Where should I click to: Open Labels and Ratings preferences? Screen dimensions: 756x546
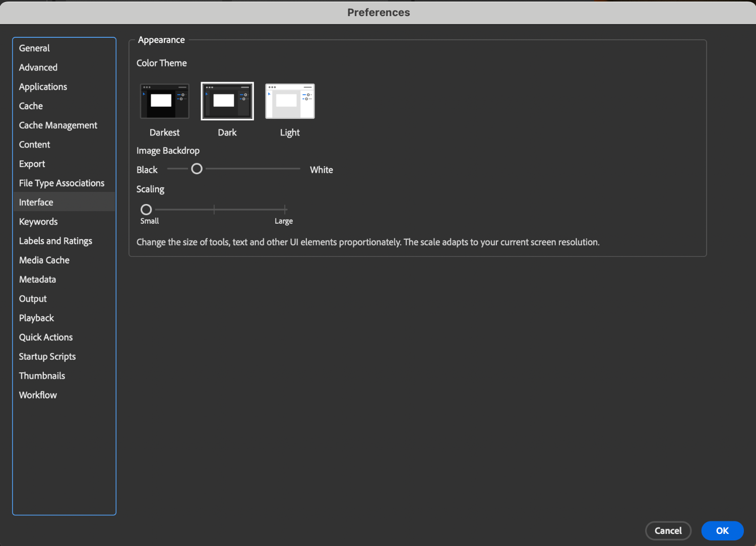click(x=55, y=241)
